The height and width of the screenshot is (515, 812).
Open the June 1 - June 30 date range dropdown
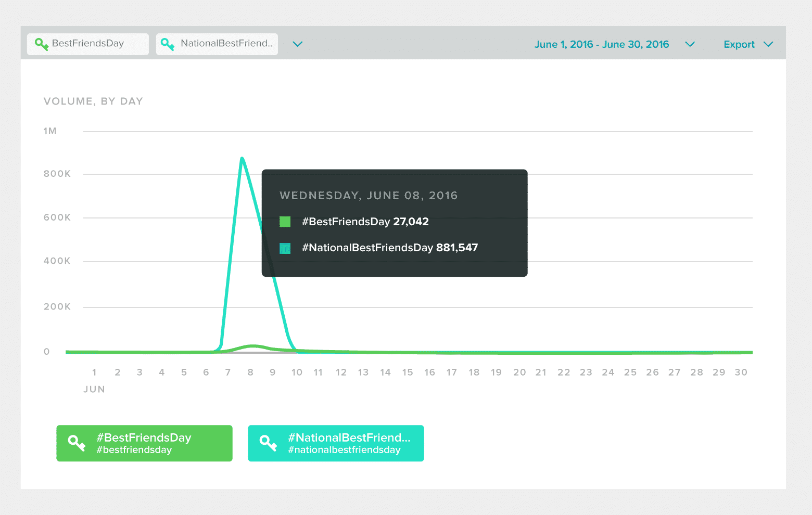point(690,45)
